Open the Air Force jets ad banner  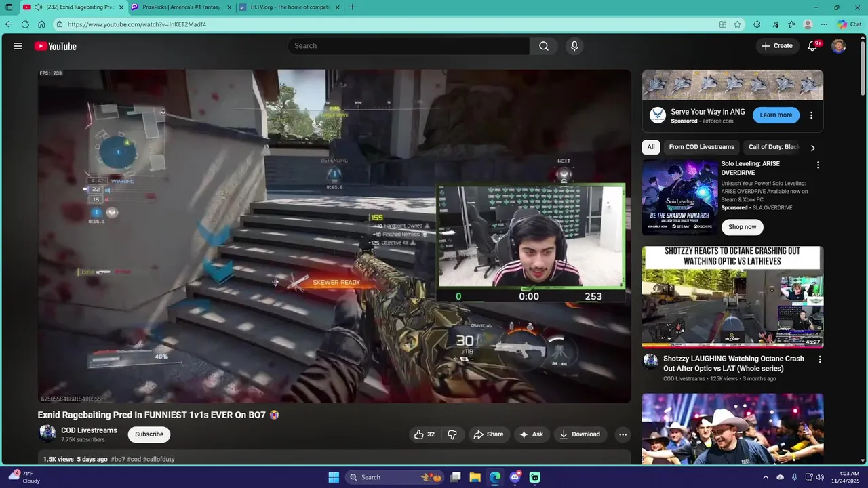[732, 85]
